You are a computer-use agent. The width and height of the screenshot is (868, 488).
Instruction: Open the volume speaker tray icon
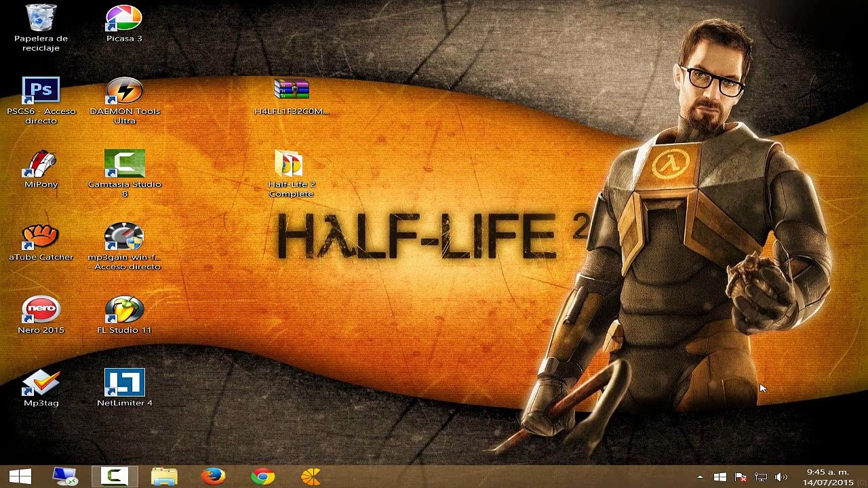point(781,477)
